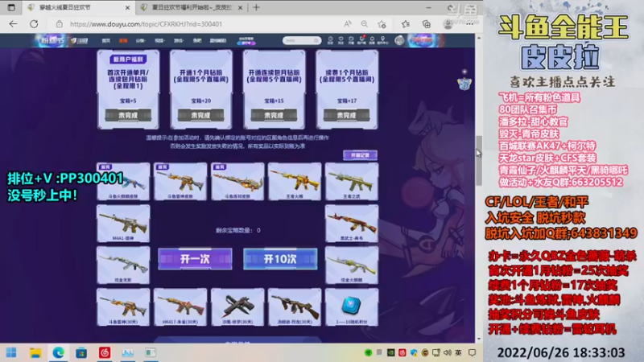644x362 pixels.
Task: Open Microsoft Store from taskbar
Action: 81,352
